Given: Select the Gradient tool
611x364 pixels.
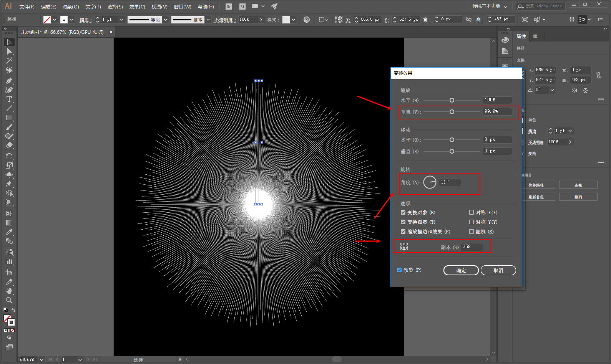Looking at the screenshot, I should 9,223.
